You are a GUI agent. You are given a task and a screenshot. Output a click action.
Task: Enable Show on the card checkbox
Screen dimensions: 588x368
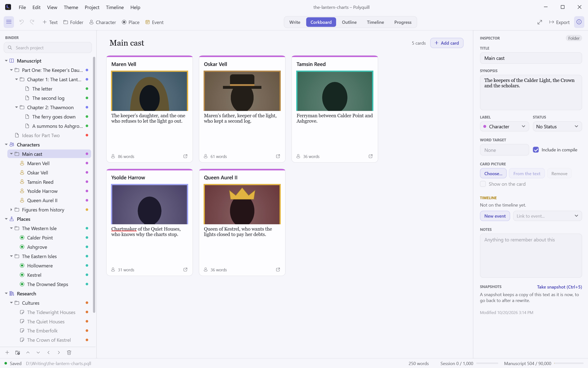tap(483, 184)
